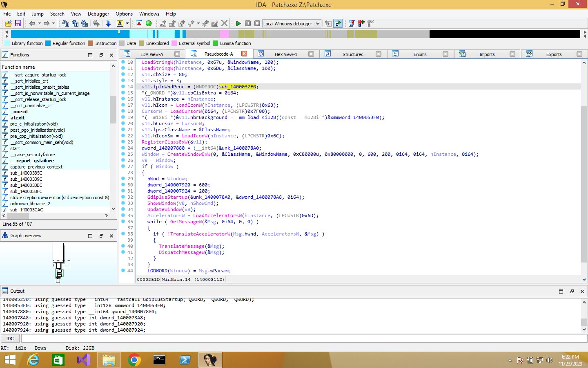Click the Lumina function legend swatch
The height and width of the screenshot is (368, 588).
coord(215,43)
